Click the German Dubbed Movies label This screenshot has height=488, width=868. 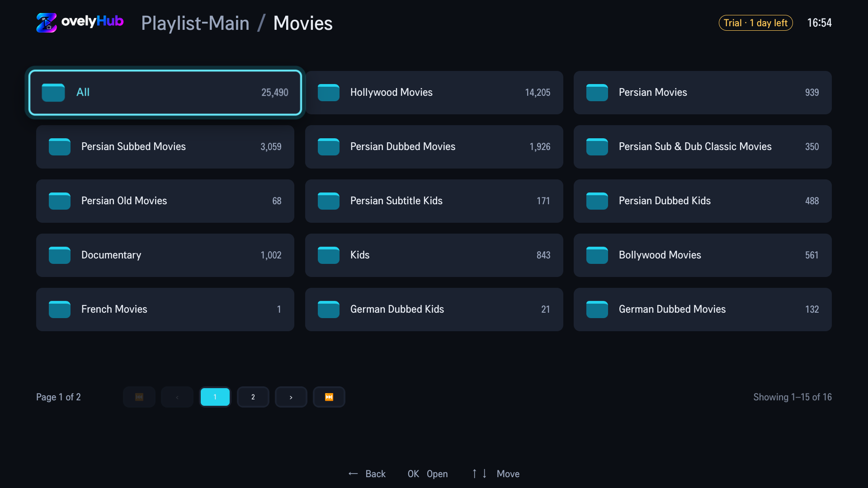672,310
